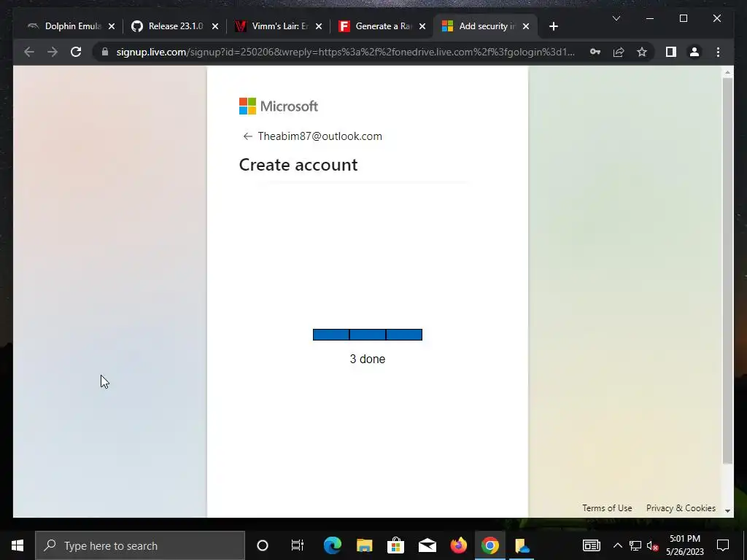Open the Chrome profile menu
The image size is (747, 560).
tap(694, 52)
